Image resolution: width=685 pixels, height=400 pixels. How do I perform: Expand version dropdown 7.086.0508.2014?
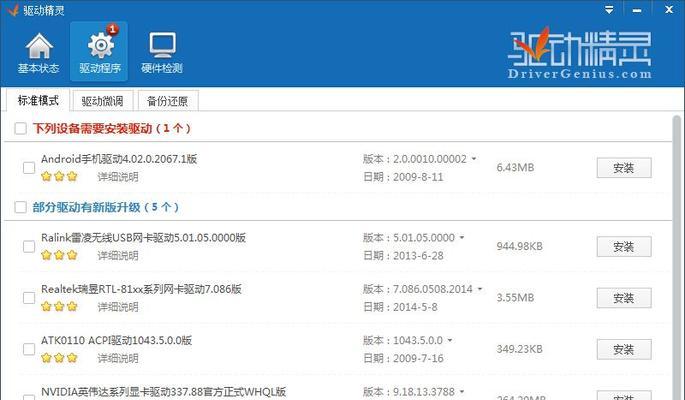(x=480, y=289)
